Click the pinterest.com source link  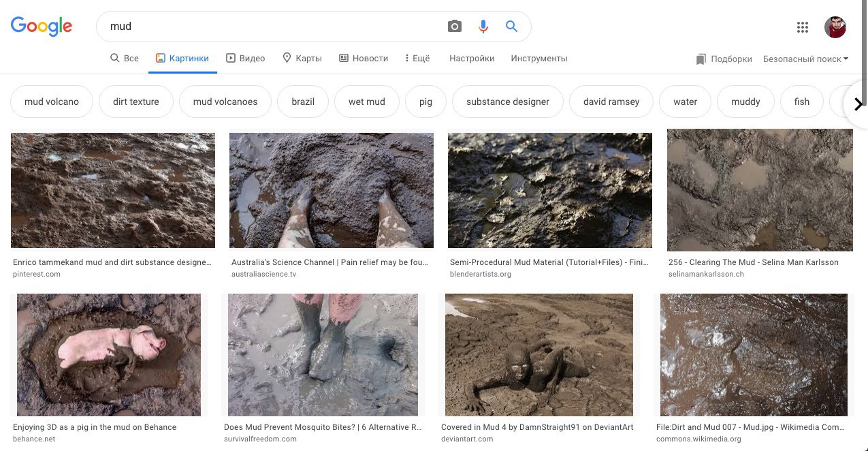(x=37, y=275)
